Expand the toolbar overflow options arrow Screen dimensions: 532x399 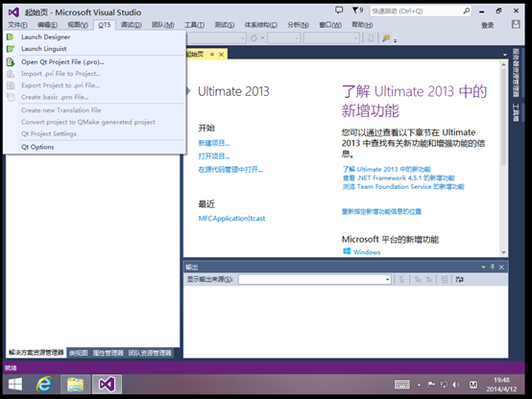click(396, 40)
